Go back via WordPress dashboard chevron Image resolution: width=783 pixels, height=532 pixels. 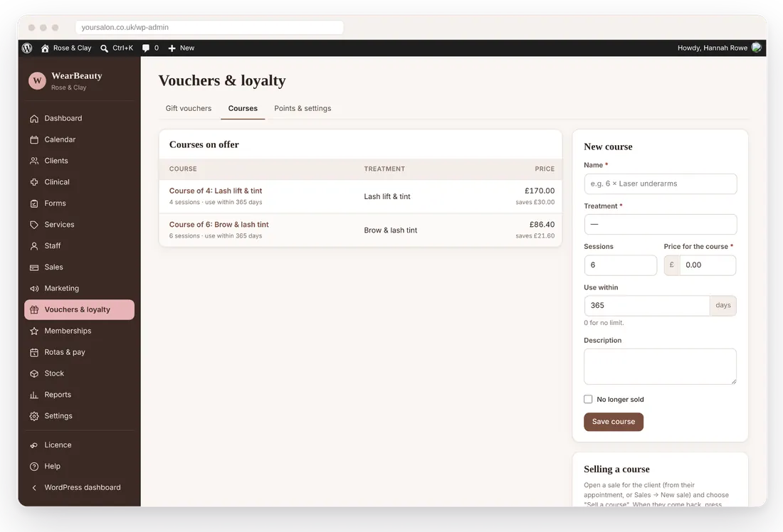(x=34, y=488)
